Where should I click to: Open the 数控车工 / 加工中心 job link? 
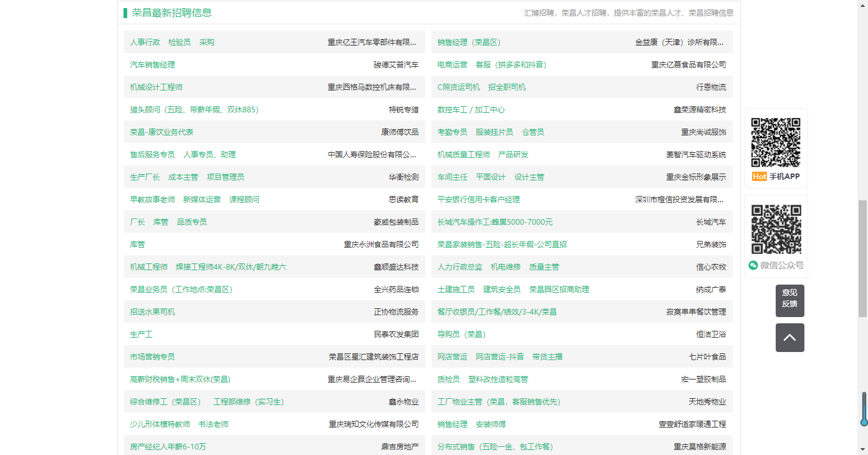471,110
